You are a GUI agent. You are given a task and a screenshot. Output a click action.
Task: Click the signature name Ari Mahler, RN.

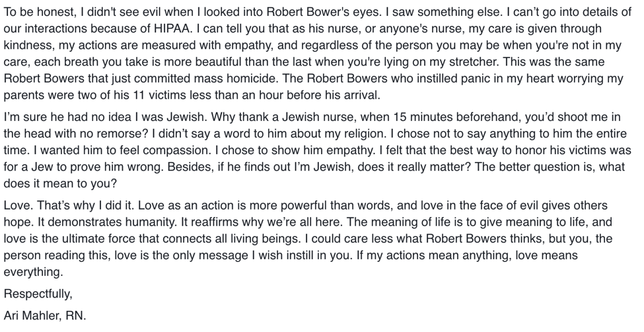pos(45,315)
